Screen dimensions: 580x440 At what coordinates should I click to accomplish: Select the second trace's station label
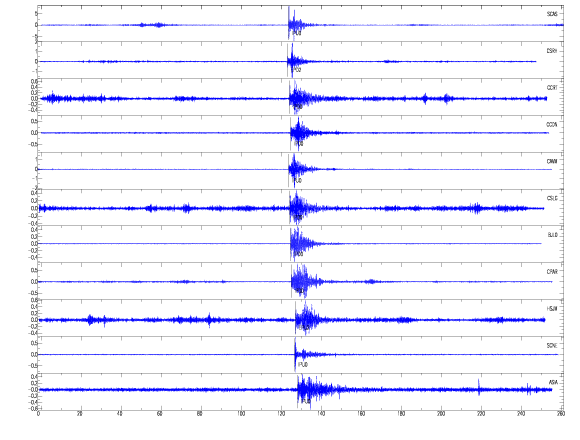click(x=552, y=51)
